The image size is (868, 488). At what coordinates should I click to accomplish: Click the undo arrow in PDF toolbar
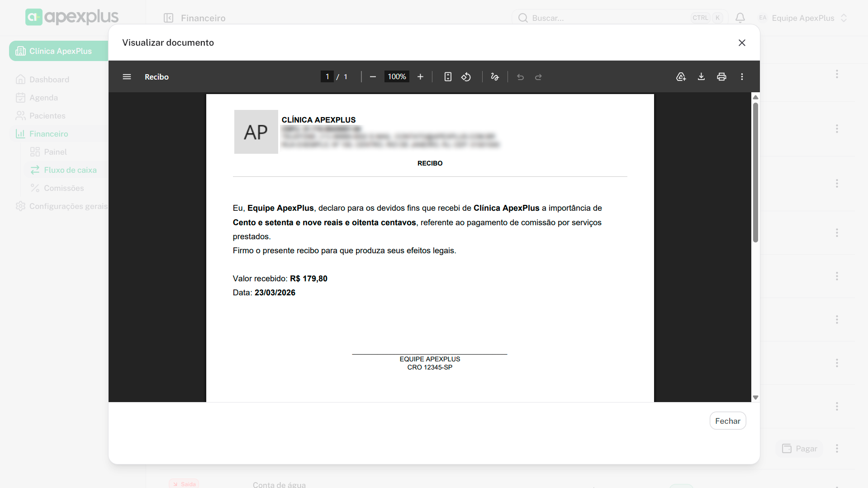click(x=520, y=77)
